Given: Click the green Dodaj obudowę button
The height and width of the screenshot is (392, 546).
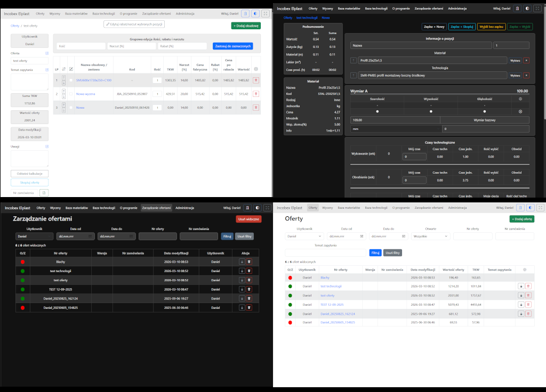Looking at the screenshot, I should 246,26.
